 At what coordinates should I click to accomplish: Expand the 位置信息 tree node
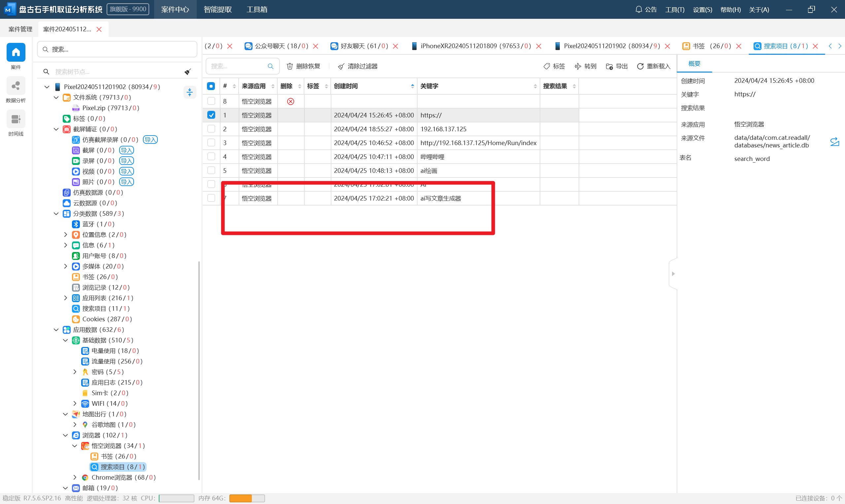click(x=66, y=235)
